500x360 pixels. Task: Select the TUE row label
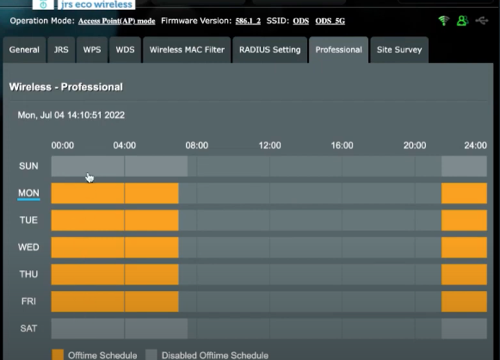click(x=29, y=220)
